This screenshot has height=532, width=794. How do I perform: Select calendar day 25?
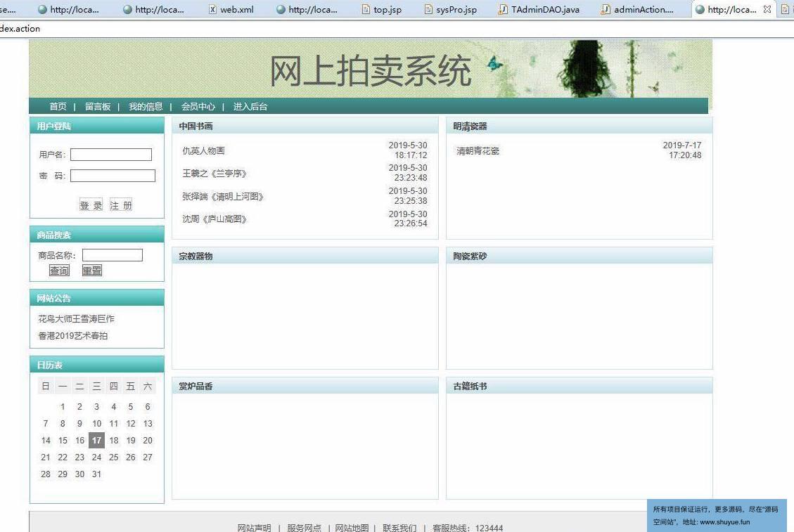pos(114,457)
